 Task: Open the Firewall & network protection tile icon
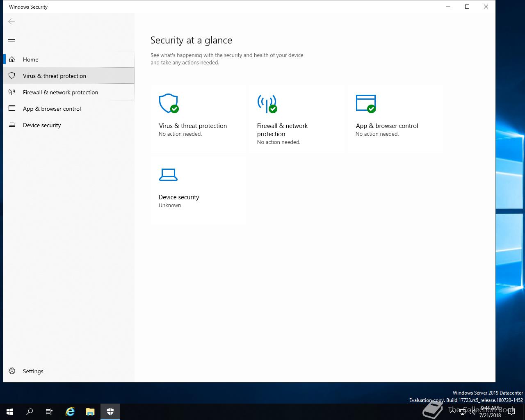[x=267, y=103]
